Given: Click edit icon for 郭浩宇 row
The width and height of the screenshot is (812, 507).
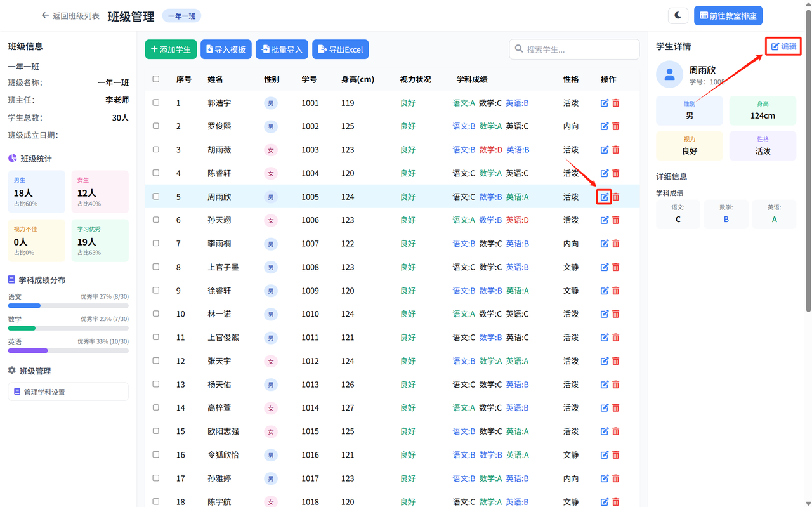Looking at the screenshot, I should click(605, 103).
